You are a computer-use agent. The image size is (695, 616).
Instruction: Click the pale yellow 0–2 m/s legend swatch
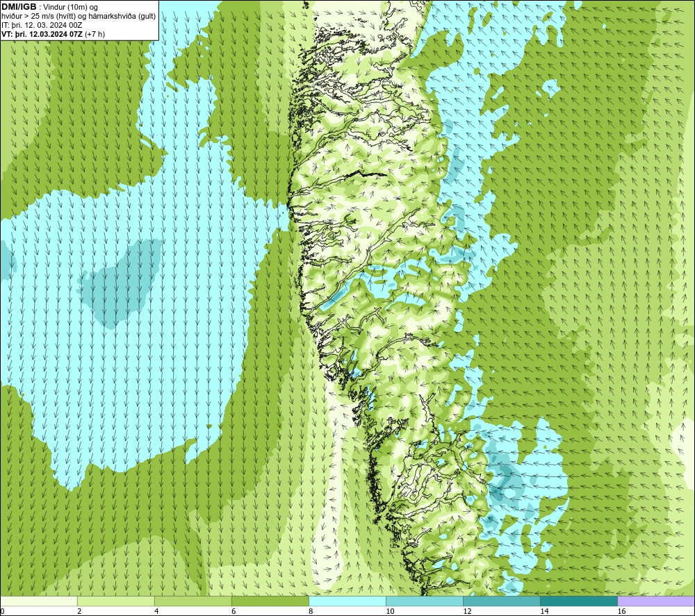pyautogui.click(x=39, y=601)
